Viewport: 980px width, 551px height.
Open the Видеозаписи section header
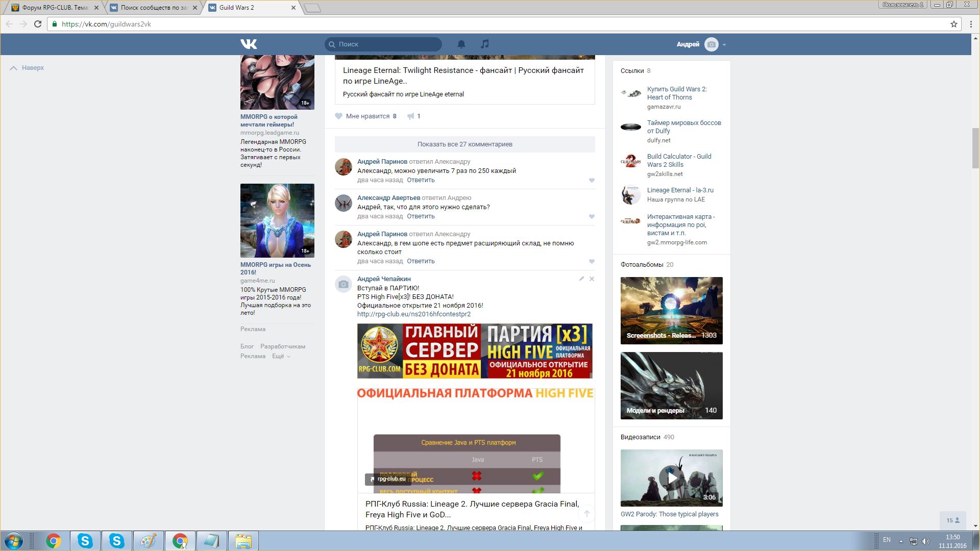tap(640, 437)
